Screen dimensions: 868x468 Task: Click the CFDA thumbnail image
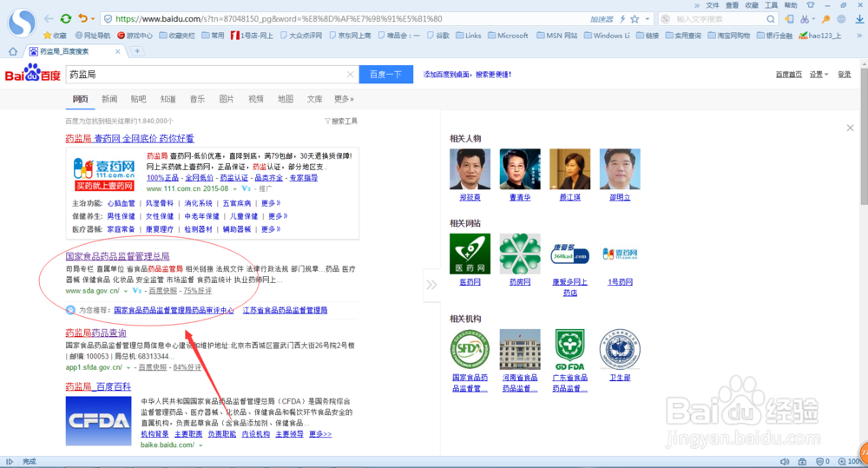click(x=99, y=421)
